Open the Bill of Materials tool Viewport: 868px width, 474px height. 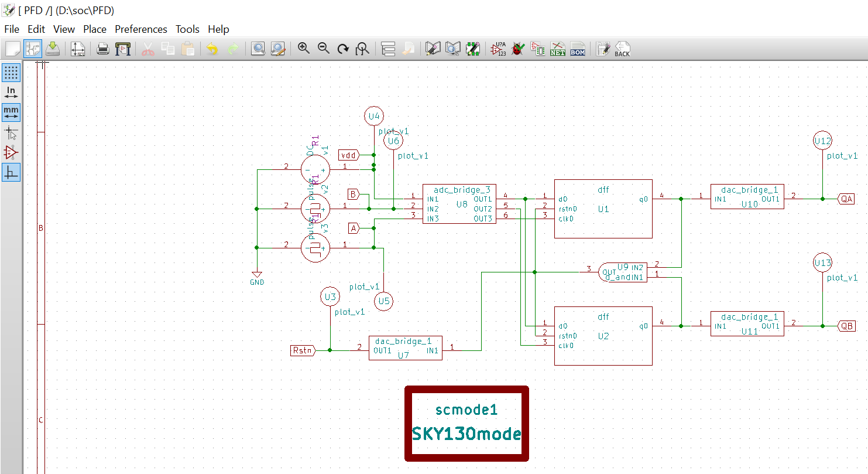(x=577, y=49)
